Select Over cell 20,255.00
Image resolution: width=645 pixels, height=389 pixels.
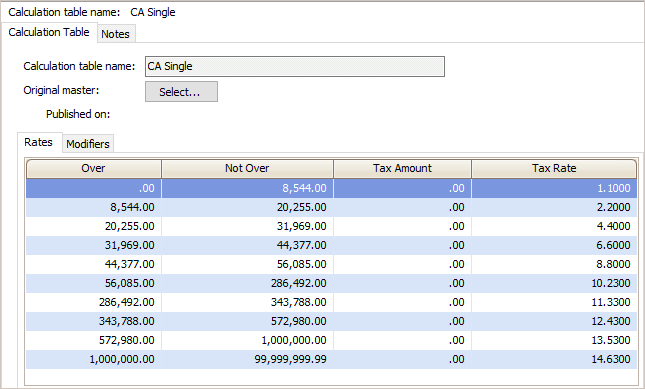point(94,226)
